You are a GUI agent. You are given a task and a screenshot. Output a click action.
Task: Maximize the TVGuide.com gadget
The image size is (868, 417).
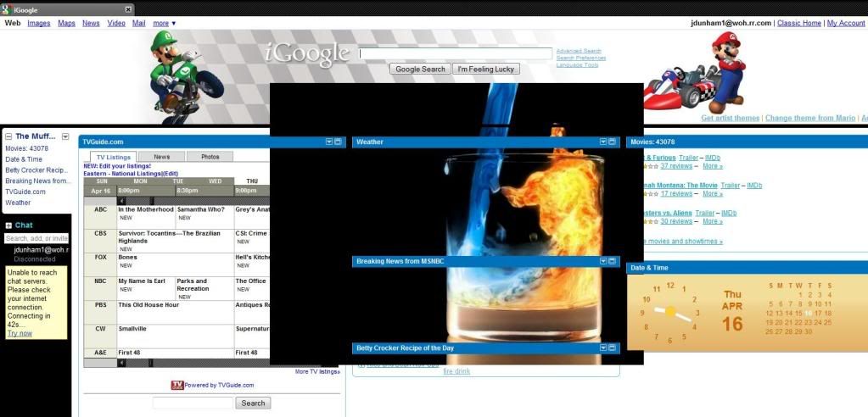[338, 142]
